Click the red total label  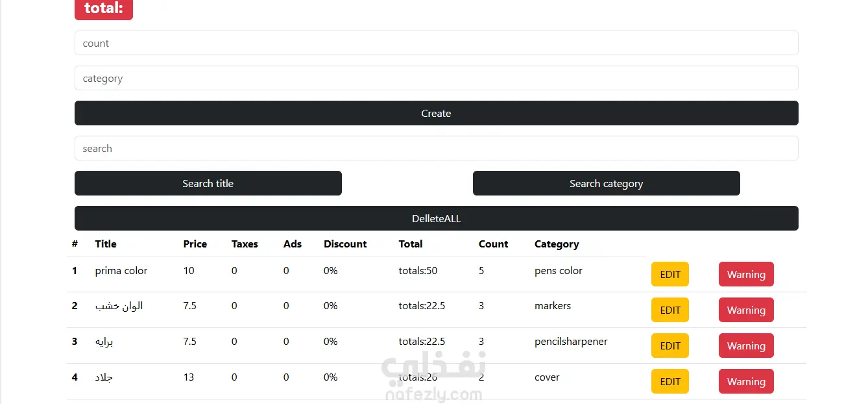(x=104, y=9)
